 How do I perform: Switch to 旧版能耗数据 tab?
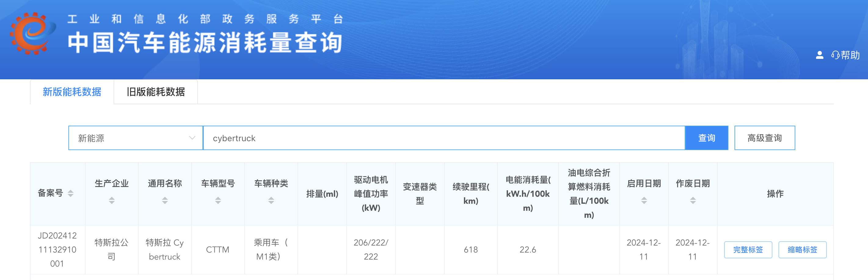point(156,92)
